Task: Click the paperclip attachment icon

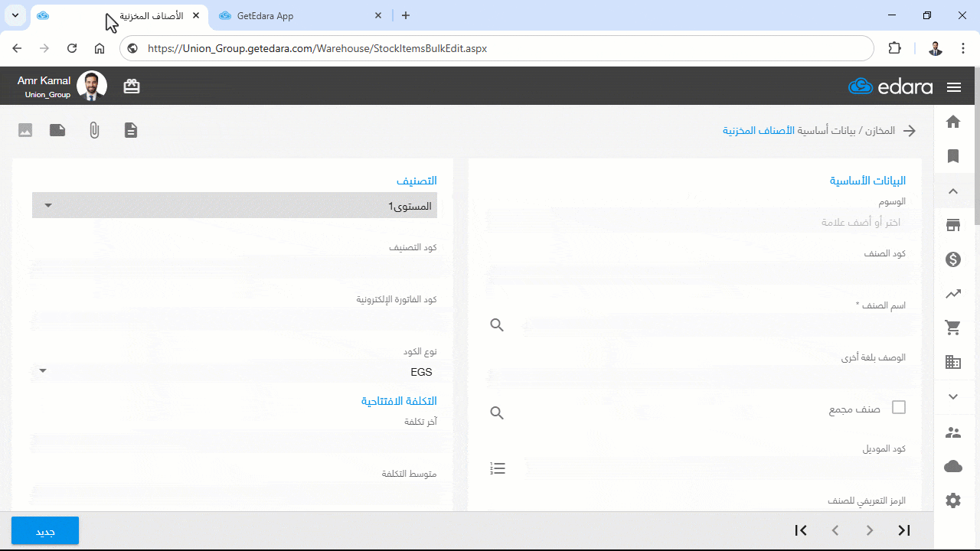Action: pyautogui.click(x=94, y=130)
